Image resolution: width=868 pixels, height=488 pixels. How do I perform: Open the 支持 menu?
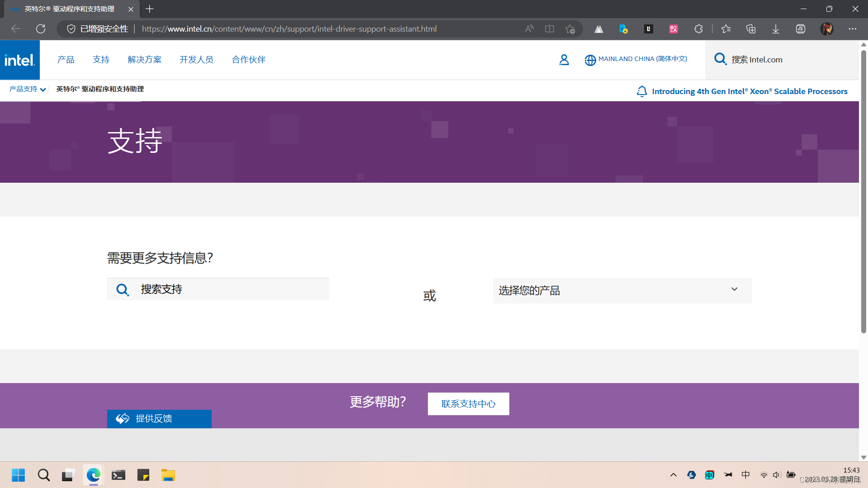pyautogui.click(x=101, y=60)
